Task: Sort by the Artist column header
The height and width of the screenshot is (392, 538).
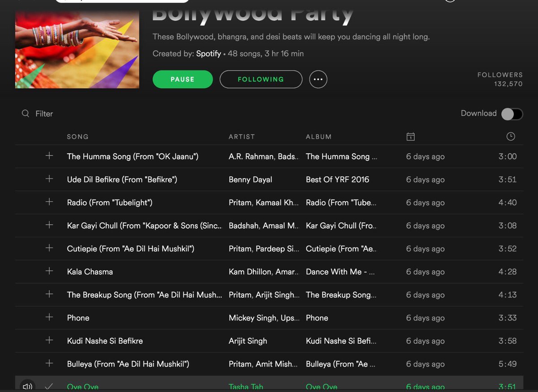Action: pyautogui.click(x=242, y=137)
